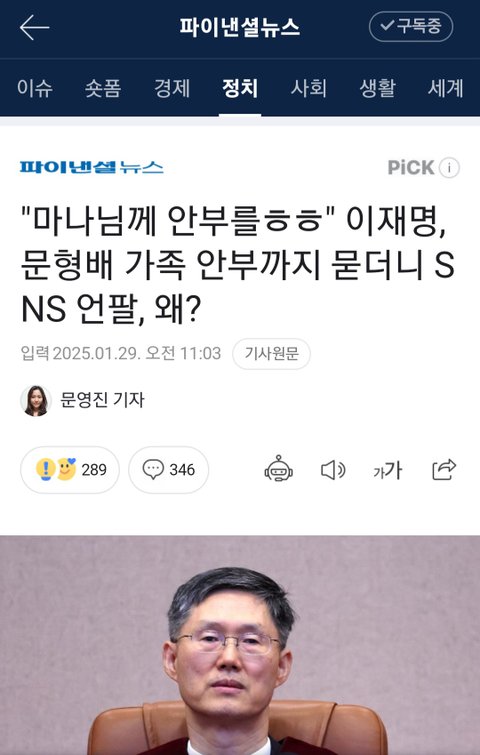Go to the 사회 tab
The width and height of the screenshot is (480, 755).
[x=309, y=89]
